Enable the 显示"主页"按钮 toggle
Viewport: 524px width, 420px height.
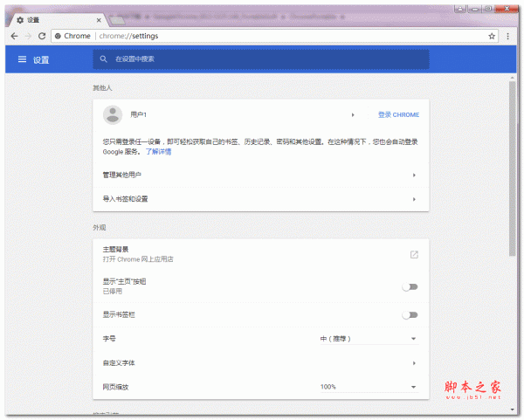tap(410, 286)
